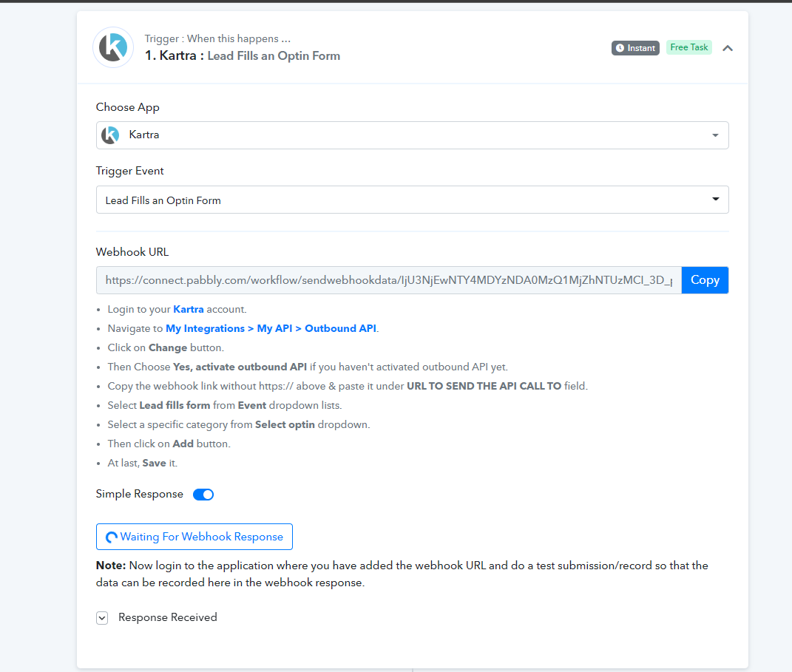
Task: Click the spinner icon on Waiting For Webhook button
Action: coord(112,537)
